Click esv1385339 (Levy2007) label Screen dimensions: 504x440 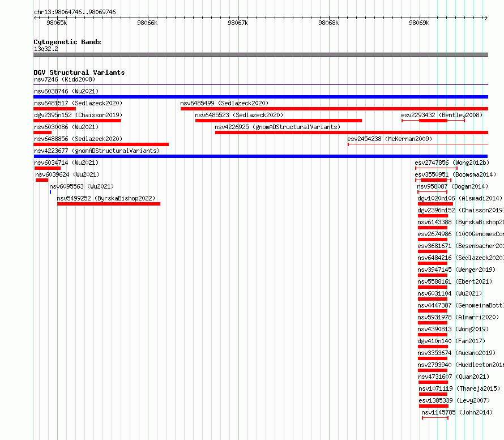454,400
